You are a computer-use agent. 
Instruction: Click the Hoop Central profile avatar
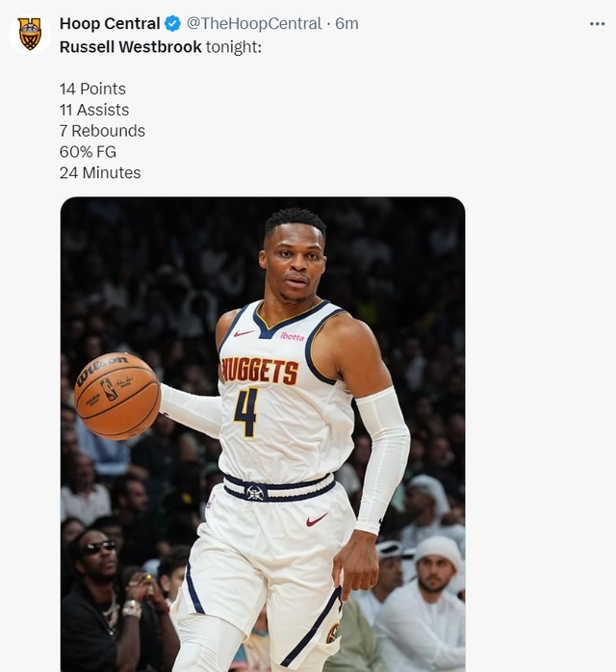click(30, 34)
